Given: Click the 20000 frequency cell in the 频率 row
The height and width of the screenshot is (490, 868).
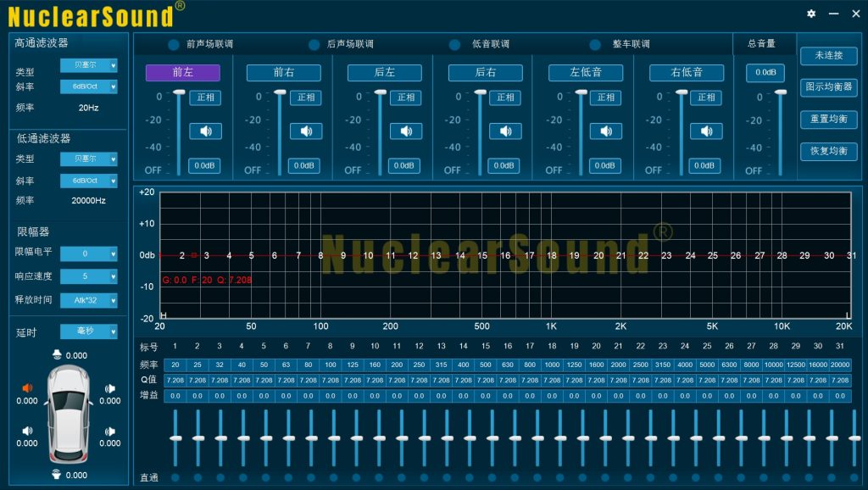Looking at the screenshot, I should tap(840, 365).
